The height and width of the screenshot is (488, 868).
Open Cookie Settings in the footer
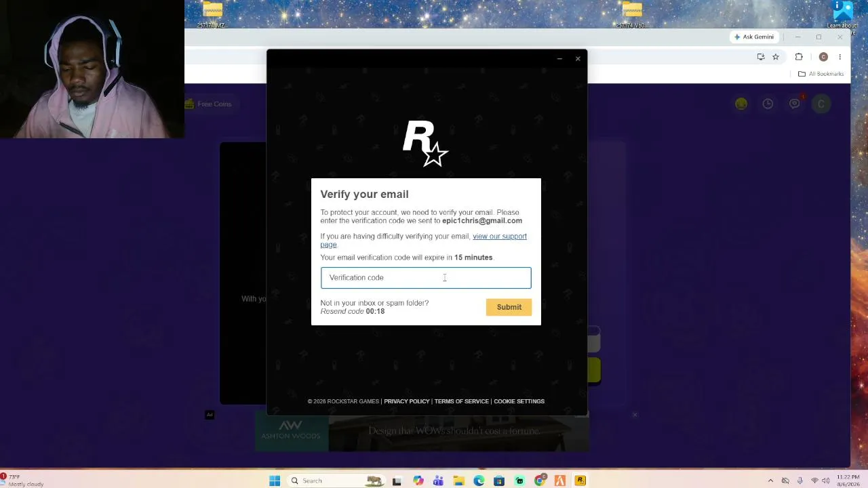[519, 401]
